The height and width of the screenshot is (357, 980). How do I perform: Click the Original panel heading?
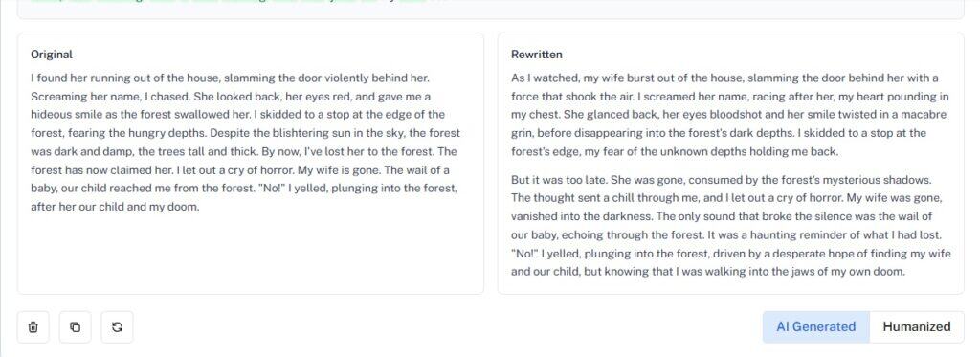click(x=52, y=55)
